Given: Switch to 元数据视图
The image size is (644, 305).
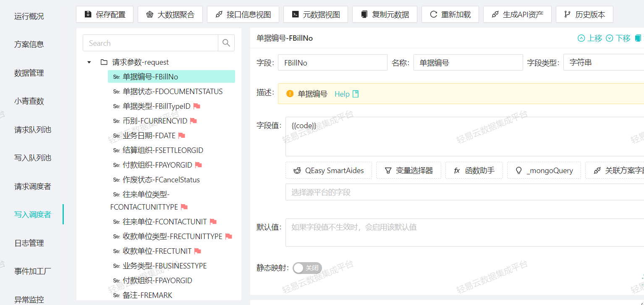Looking at the screenshot, I should pos(316,14).
